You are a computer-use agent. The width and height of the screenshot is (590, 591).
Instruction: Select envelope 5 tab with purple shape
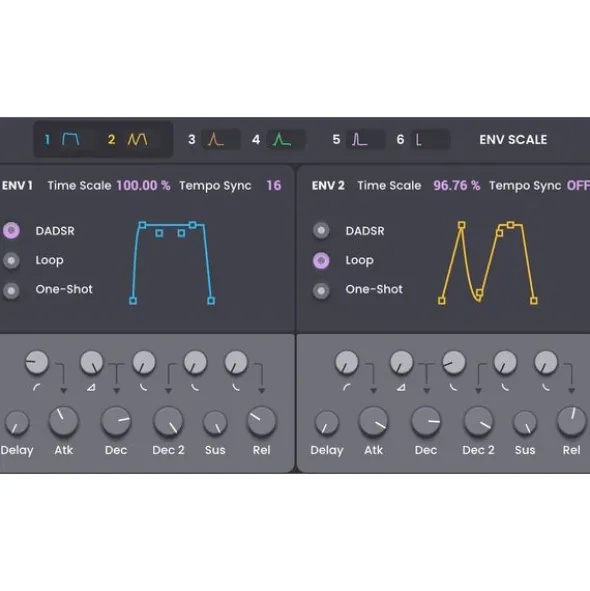(358, 139)
